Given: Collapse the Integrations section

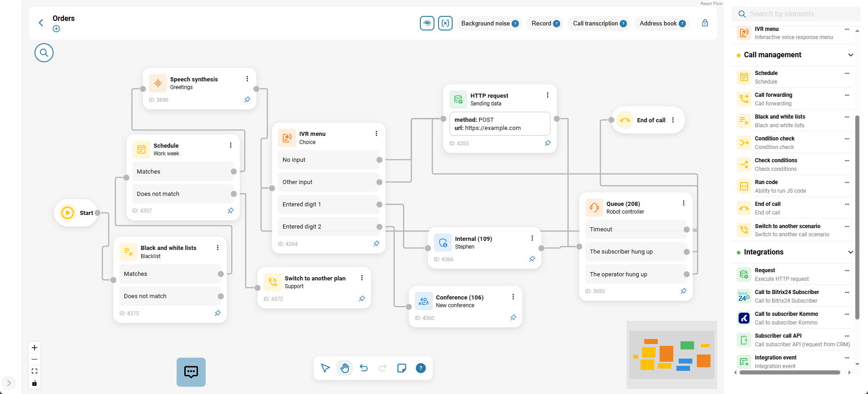Looking at the screenshot, I should click(x=850, y=252).
